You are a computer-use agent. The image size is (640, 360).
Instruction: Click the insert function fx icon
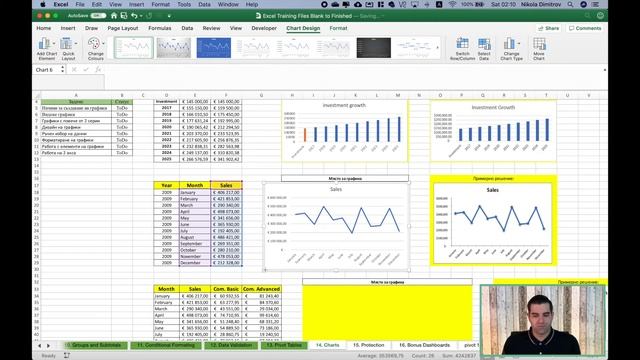point(98,70)
